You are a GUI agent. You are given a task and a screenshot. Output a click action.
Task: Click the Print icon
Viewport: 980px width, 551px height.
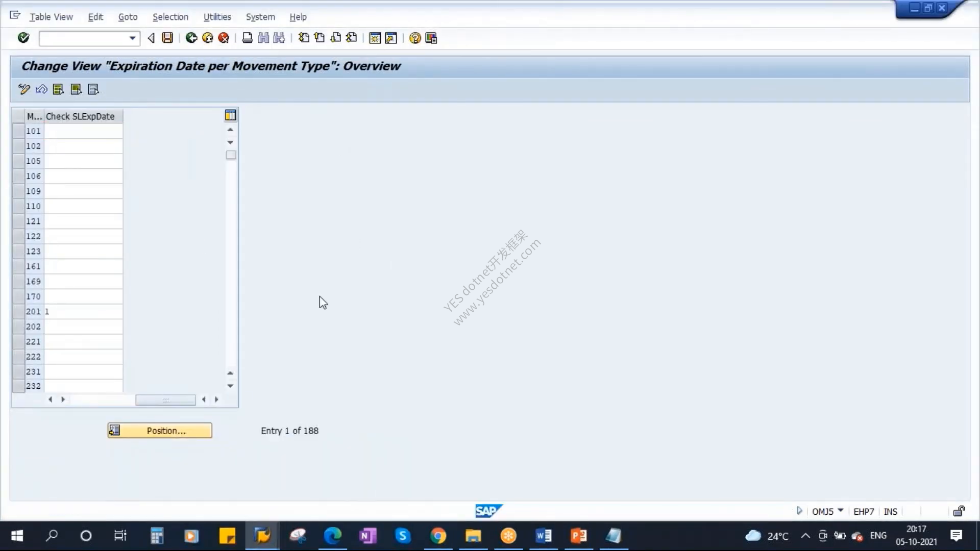pos(247,38)
